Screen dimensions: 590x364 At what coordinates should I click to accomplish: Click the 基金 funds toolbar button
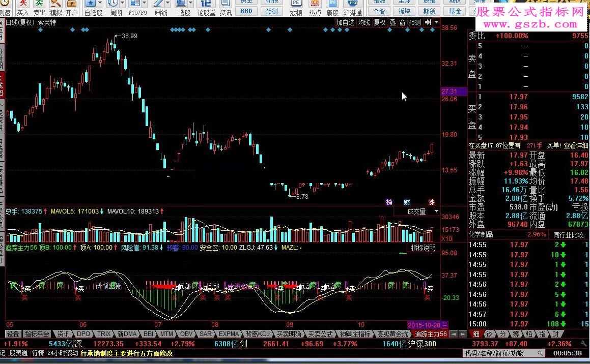click(x=455, y=11)
